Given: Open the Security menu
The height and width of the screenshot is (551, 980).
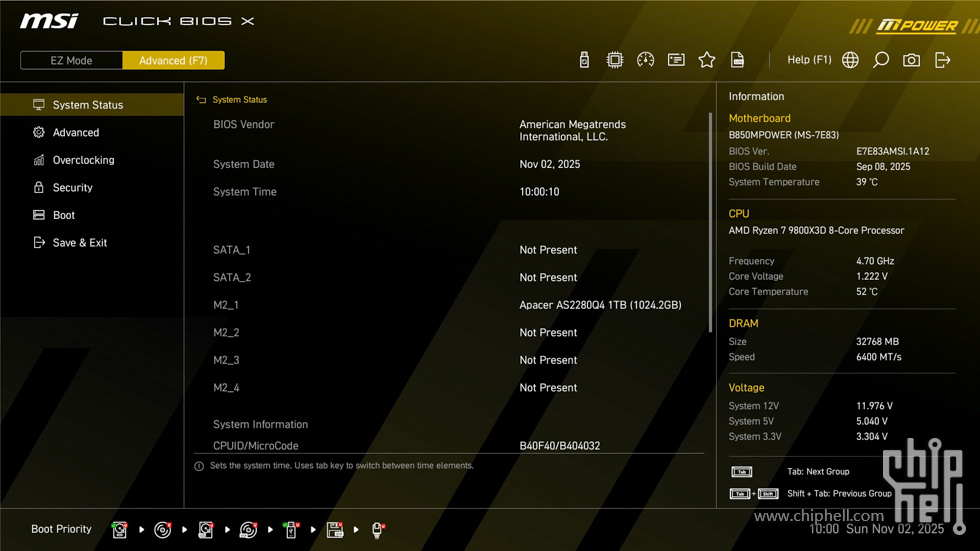Looking at the screenshot, I should coord(72,188).
